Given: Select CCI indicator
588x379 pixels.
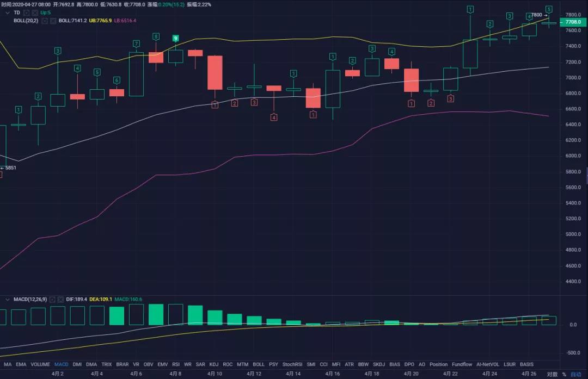Looking at the screenshot, I should (323, 364).
